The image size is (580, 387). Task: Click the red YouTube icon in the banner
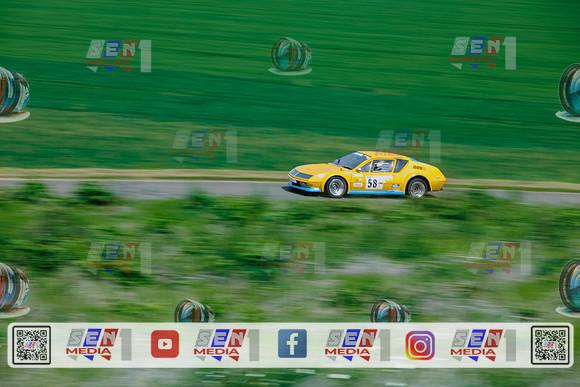coord(165,344)
